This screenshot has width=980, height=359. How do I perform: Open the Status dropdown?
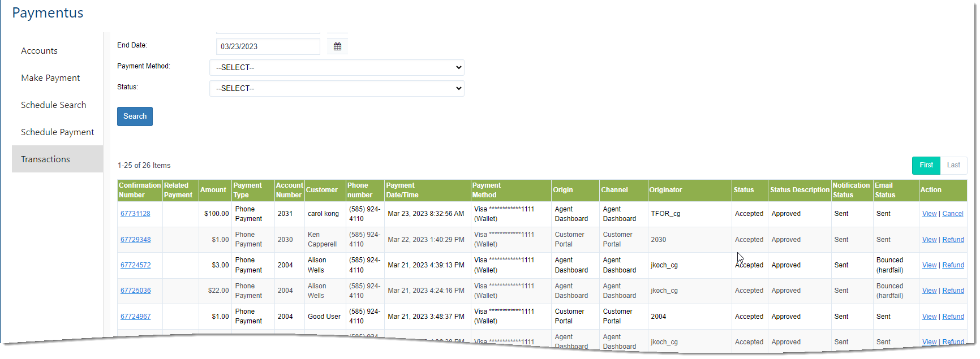click(337, 88)
